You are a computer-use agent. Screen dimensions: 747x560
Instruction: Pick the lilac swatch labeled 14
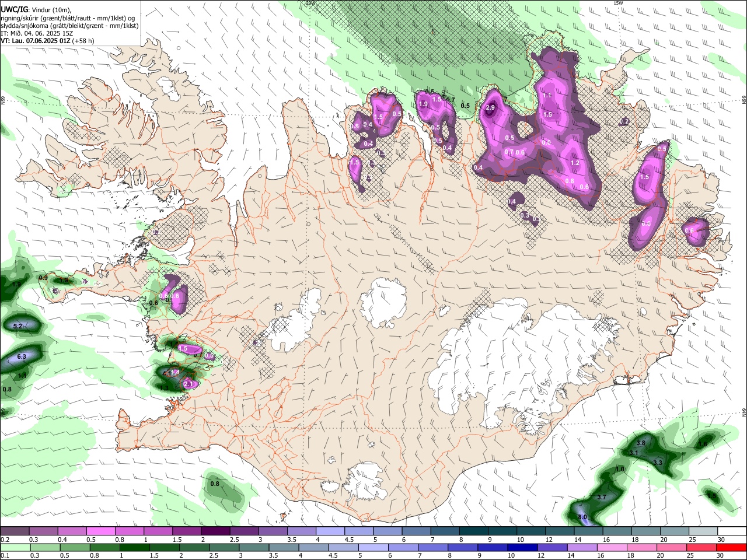click(x=582, y=547)
